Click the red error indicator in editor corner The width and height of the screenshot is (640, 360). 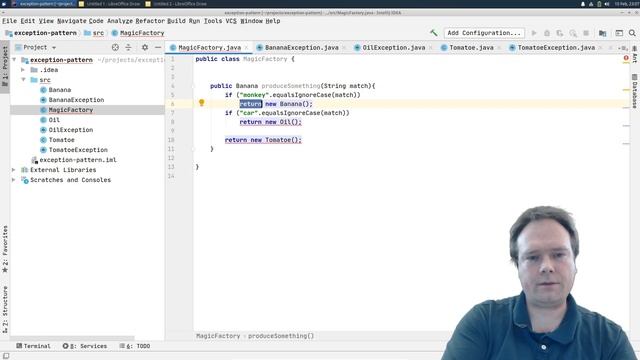click(x=626, y=59)
